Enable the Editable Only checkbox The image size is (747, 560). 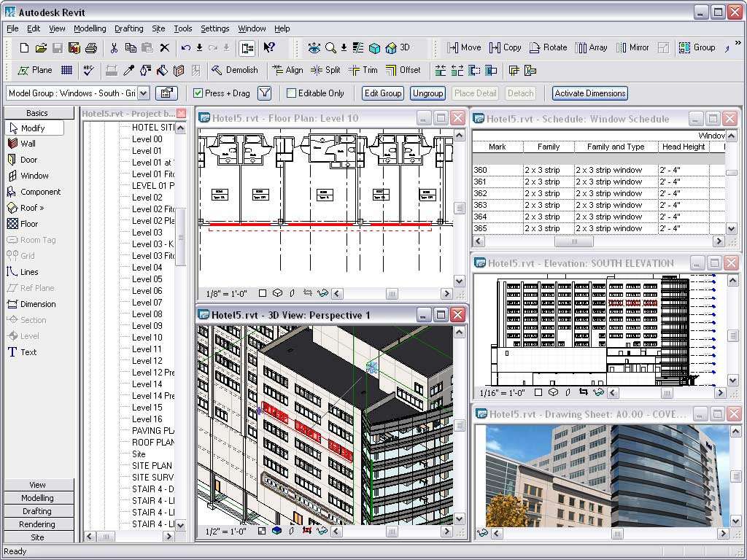[292, 93]
